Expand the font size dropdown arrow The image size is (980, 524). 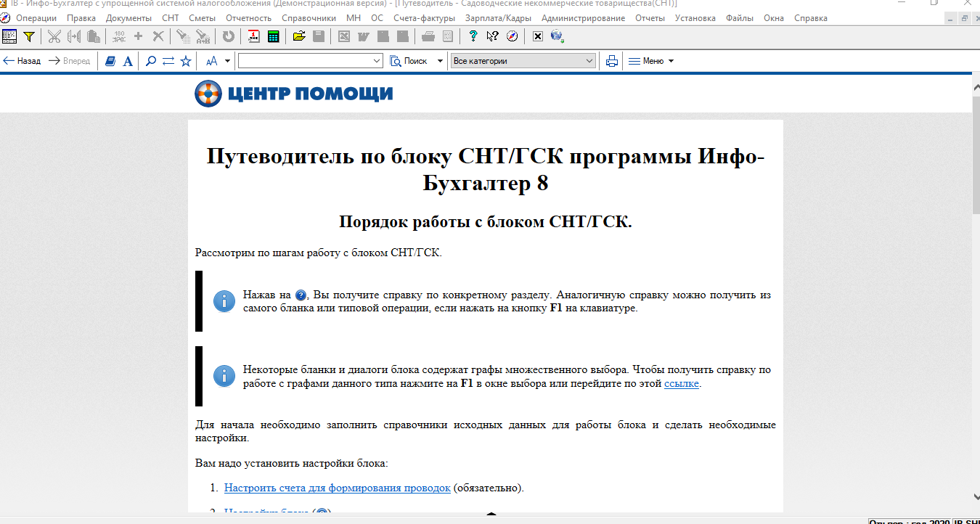click(227, 61)
